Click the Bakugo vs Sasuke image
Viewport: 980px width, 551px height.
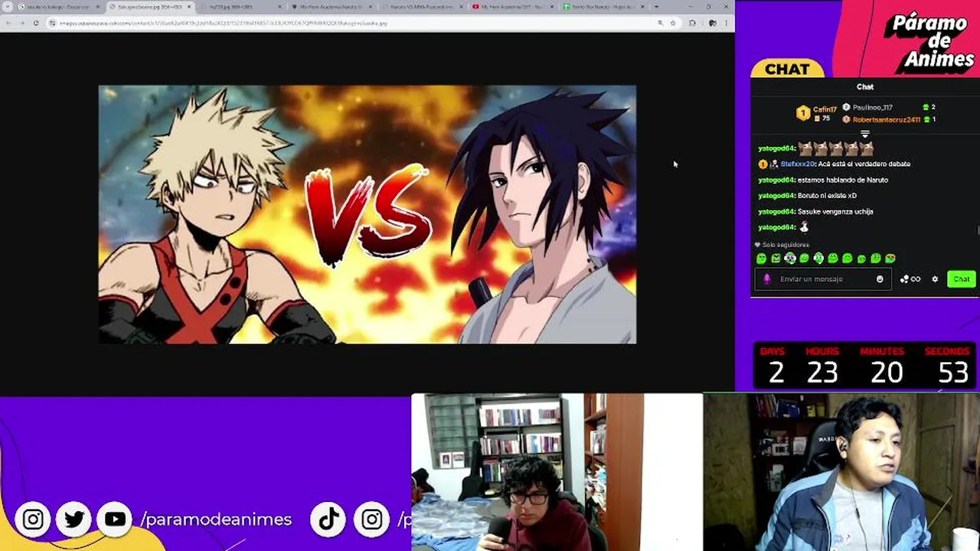tap(367, 214)
